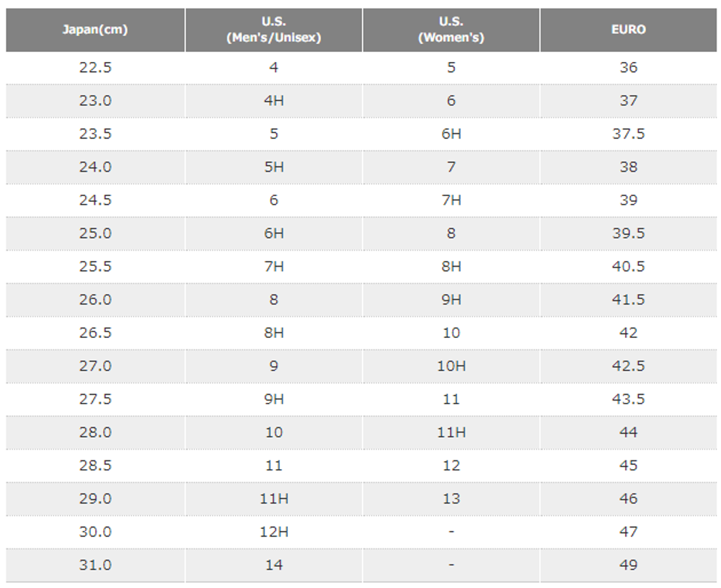Click EURO size 49 cell
Viewport: 721px width, 588px height.
[x=628, y=565]
